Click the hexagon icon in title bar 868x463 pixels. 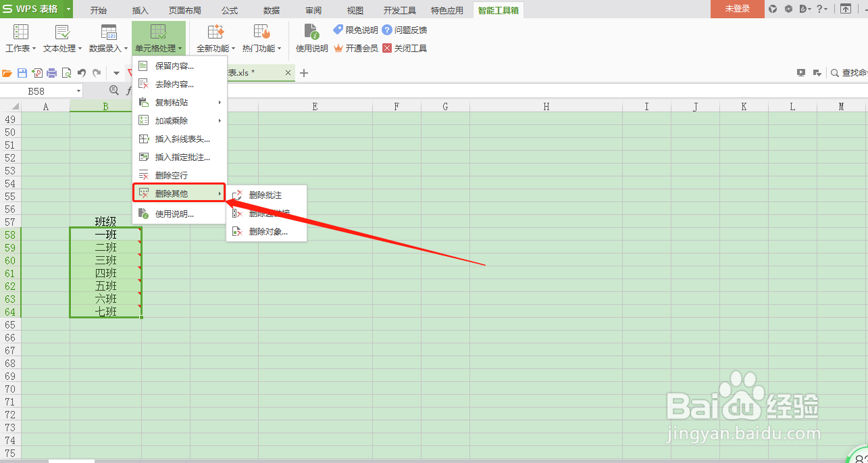(x=788, y=9)
